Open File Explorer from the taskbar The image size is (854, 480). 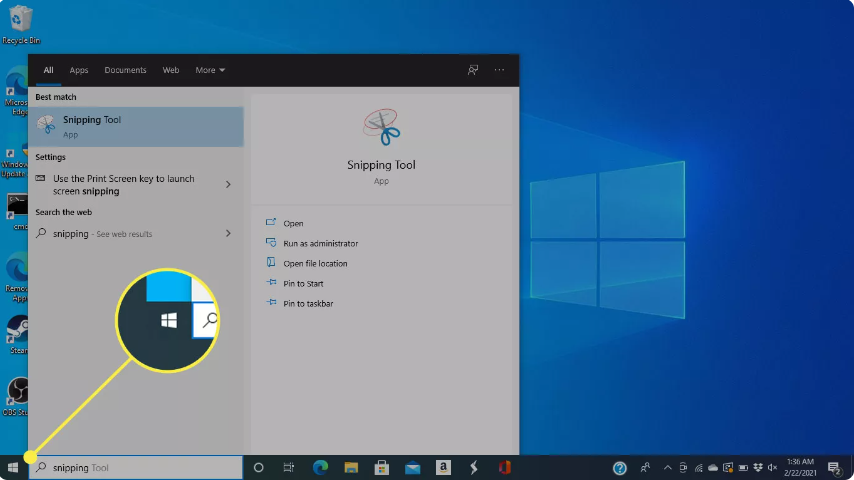351,467
